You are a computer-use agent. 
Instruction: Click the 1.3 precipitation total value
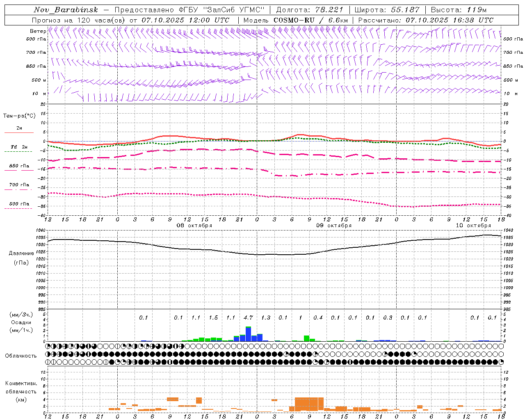(x=266, y=318)
